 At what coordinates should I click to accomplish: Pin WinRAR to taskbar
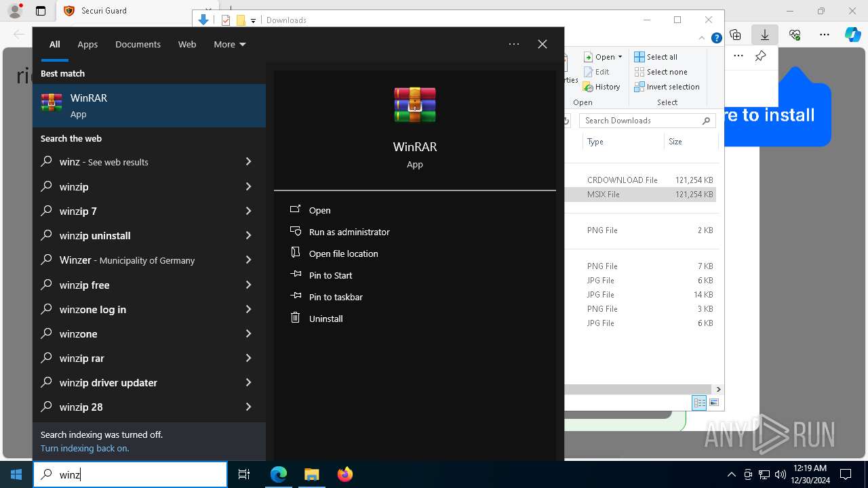[x=336, y=297]
